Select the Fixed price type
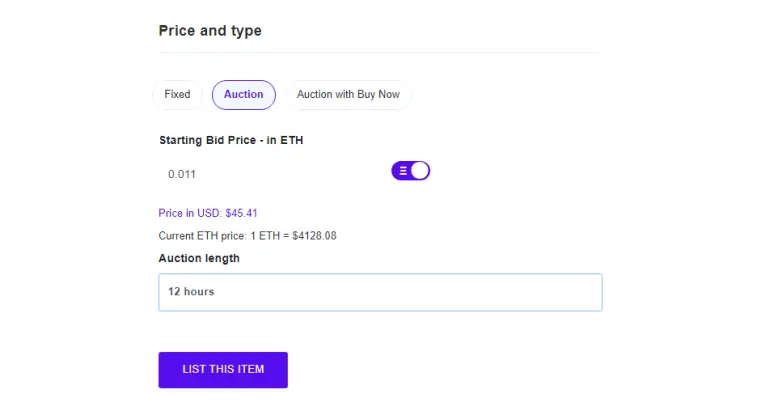The height and width of the screenshot is (415, 761). point(177,95)
